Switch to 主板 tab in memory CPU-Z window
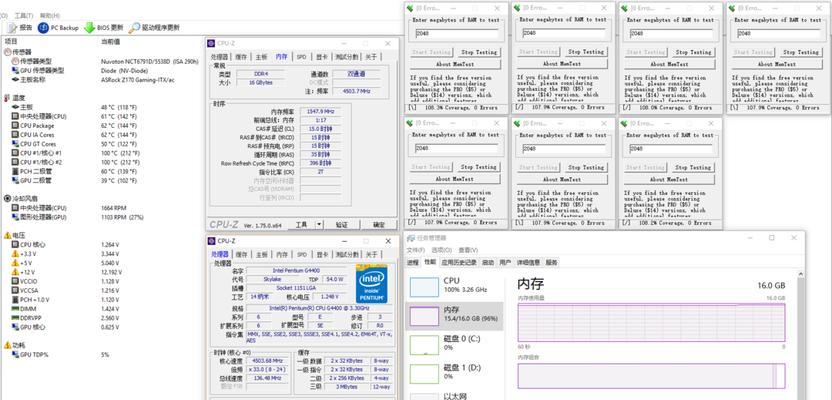Screen dimensions: 832x400 click(262, 57)
